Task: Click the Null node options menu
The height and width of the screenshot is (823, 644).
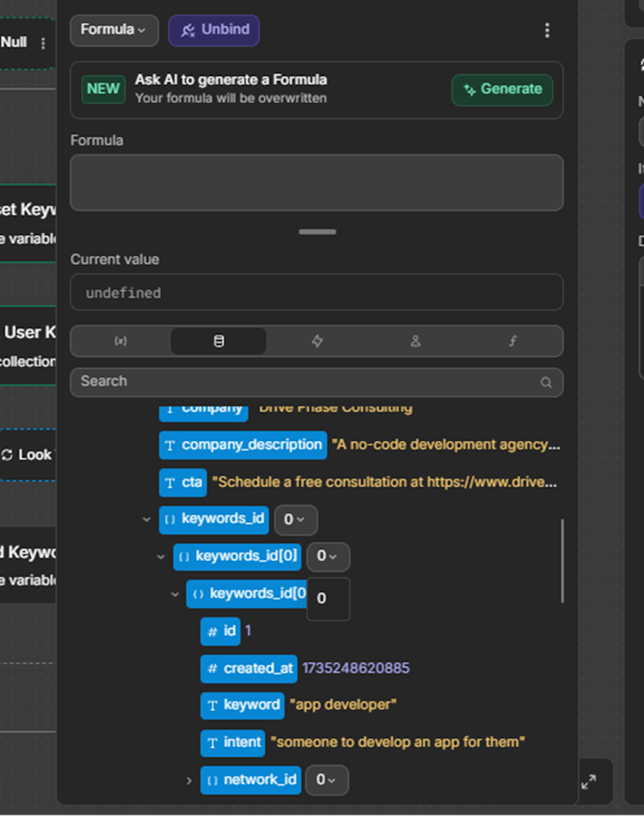Action: click(x=43, y=43)
